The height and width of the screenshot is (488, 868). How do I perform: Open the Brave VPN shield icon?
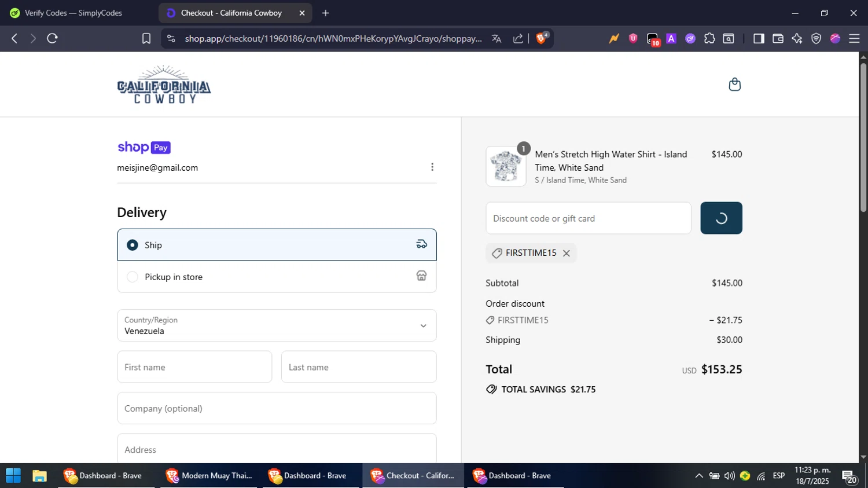coord(816,38)
